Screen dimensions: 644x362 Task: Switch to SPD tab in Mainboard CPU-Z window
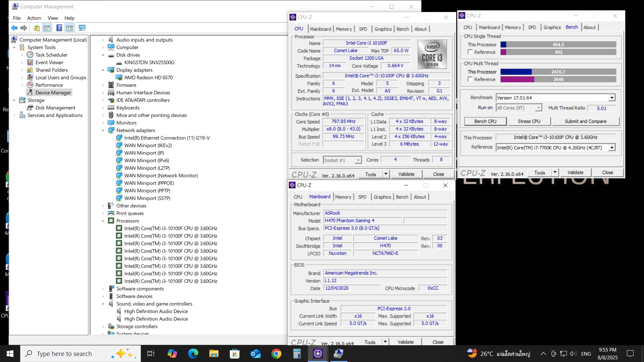[362, 197]
